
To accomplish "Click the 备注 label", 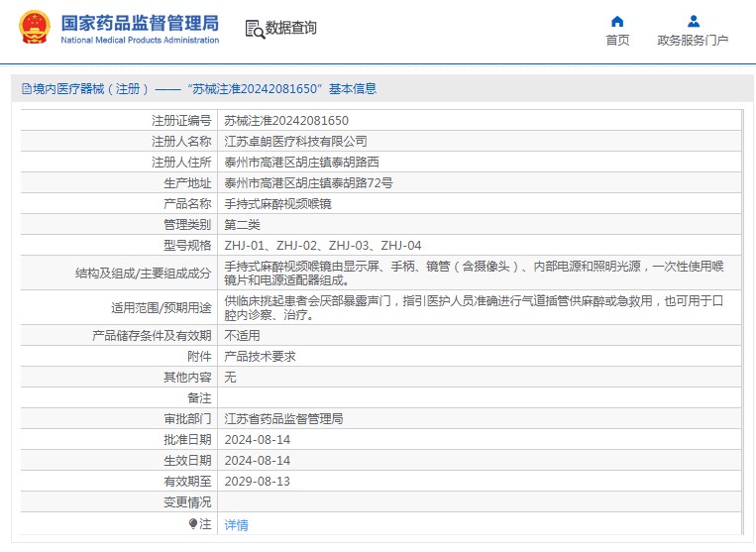I will 199,398.
